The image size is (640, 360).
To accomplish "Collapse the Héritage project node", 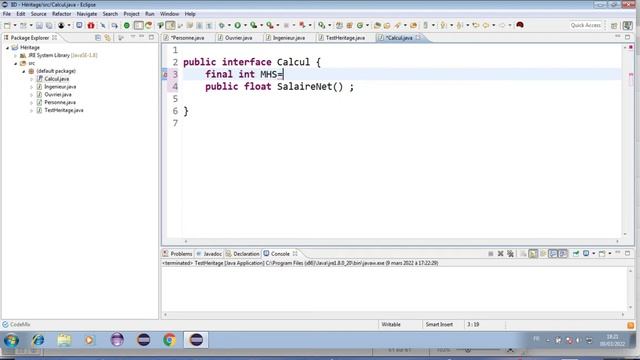I will 7,48.
